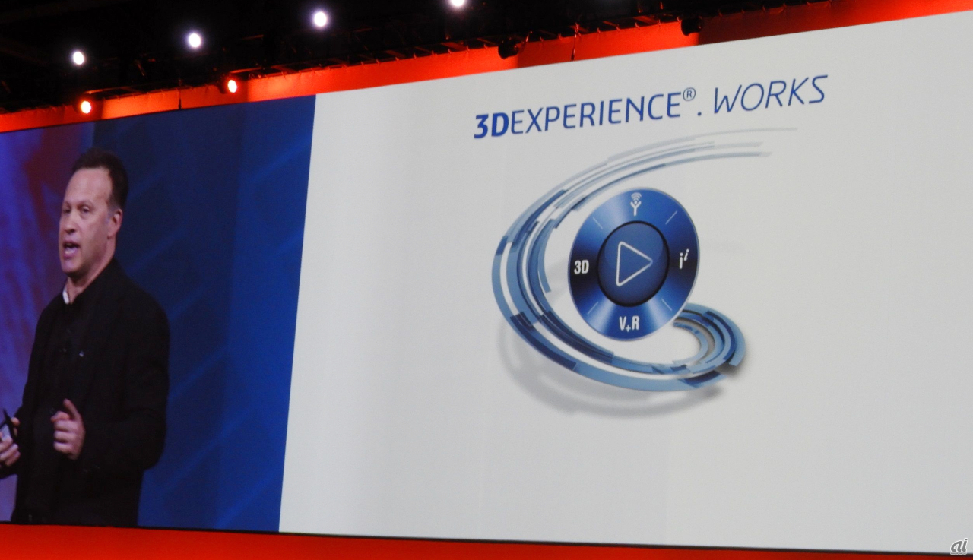The width and height of the screenshot is (973, 560).
Task: Select the top social quadrant of the compass
Action: [x=635, y=205]
